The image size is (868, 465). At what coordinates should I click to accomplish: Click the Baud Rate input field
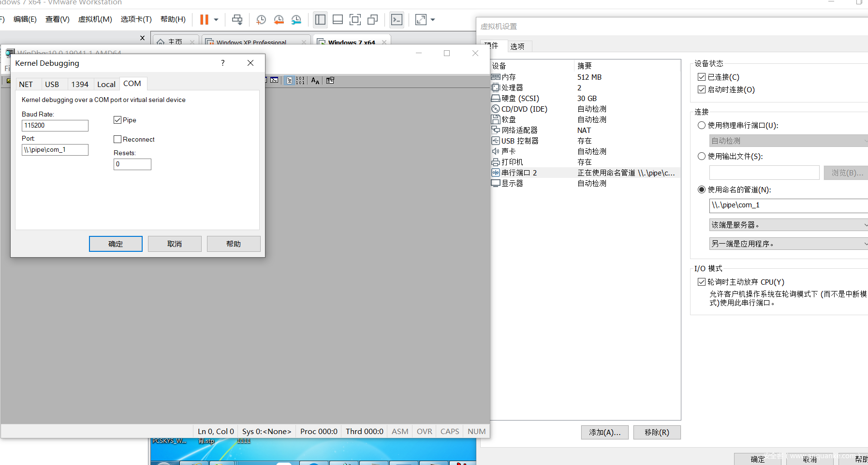tap(55, 126)
